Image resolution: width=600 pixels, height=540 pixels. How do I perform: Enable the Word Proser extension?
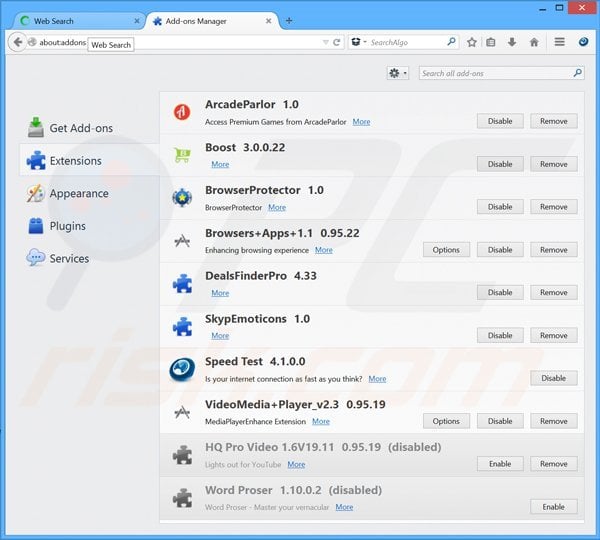point(554,507)
